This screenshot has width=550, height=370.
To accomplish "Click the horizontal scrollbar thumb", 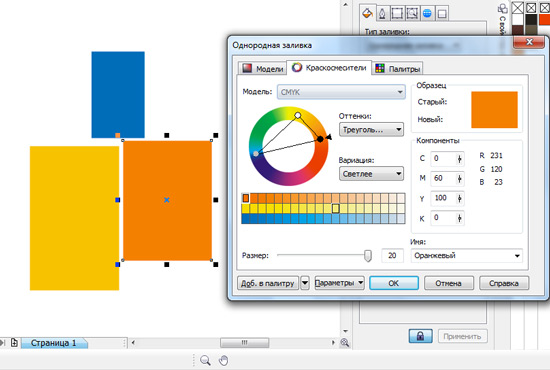I will click(x=244, y=342).
